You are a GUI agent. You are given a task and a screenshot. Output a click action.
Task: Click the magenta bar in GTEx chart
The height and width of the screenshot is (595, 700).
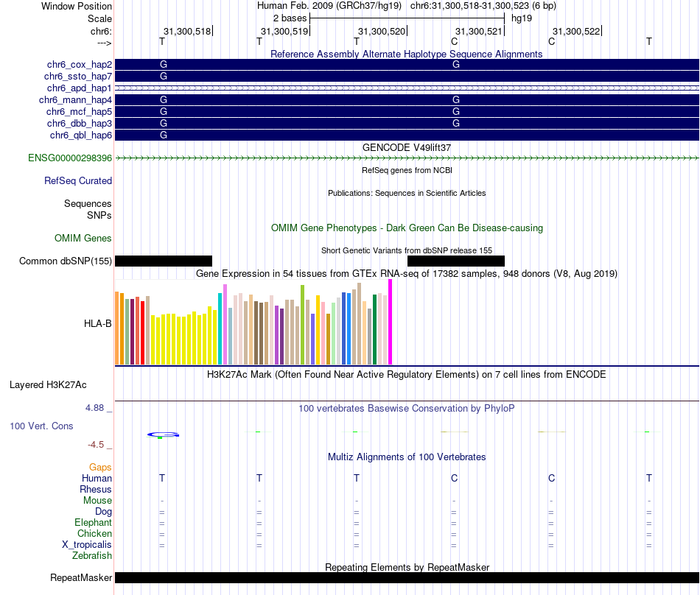(391, 322)
